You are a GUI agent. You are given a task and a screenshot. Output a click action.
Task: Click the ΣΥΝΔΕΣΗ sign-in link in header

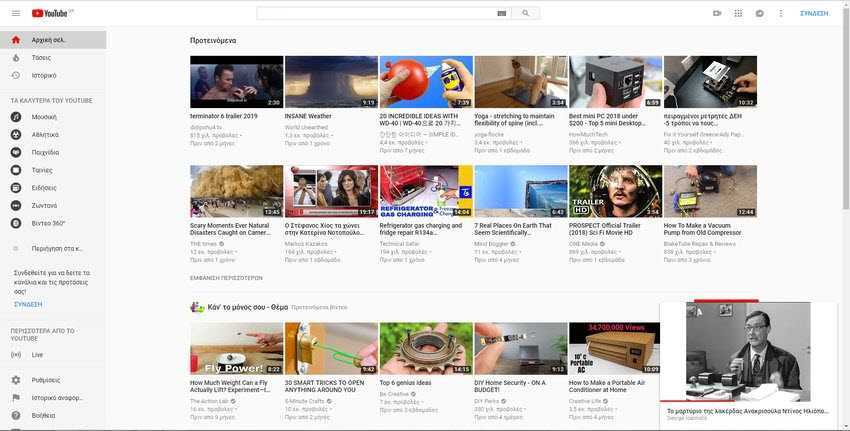[x=814, y=13]
